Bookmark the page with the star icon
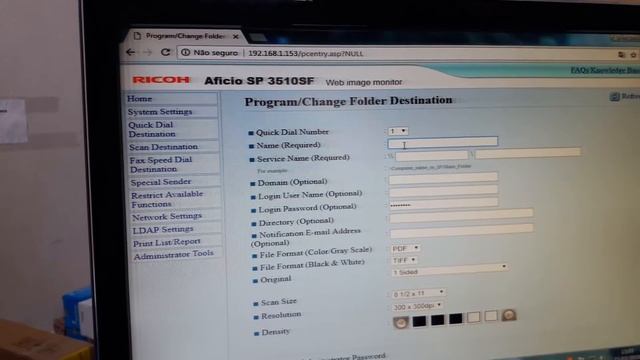Image resolution: width=640 pixels, height=360 pixels. 633,54
